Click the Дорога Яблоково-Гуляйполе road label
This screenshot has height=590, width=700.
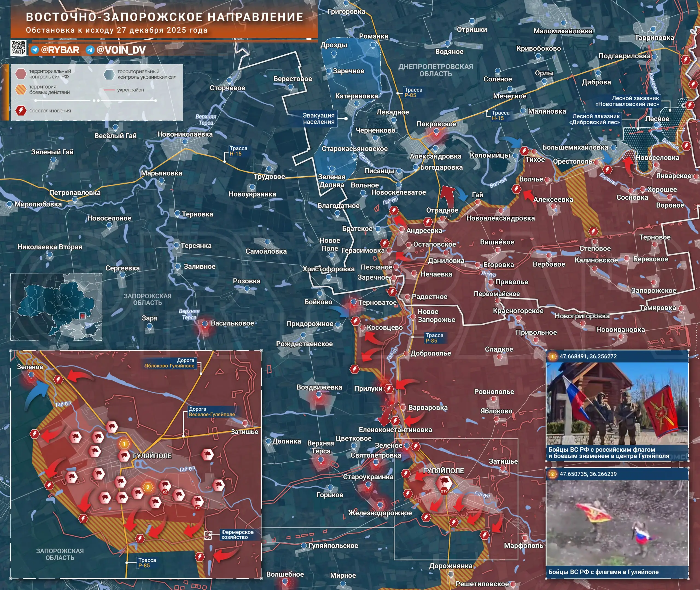[169, 363]
